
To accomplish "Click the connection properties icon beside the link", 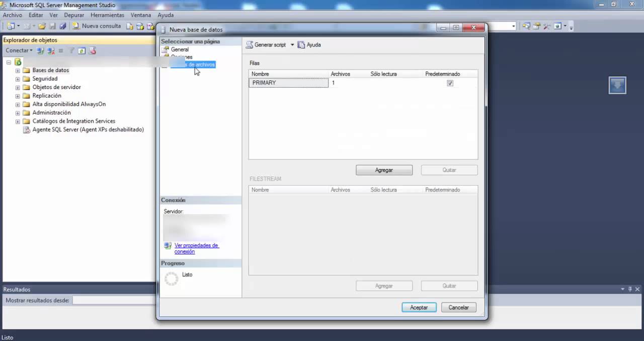I will tap(168, 246).
